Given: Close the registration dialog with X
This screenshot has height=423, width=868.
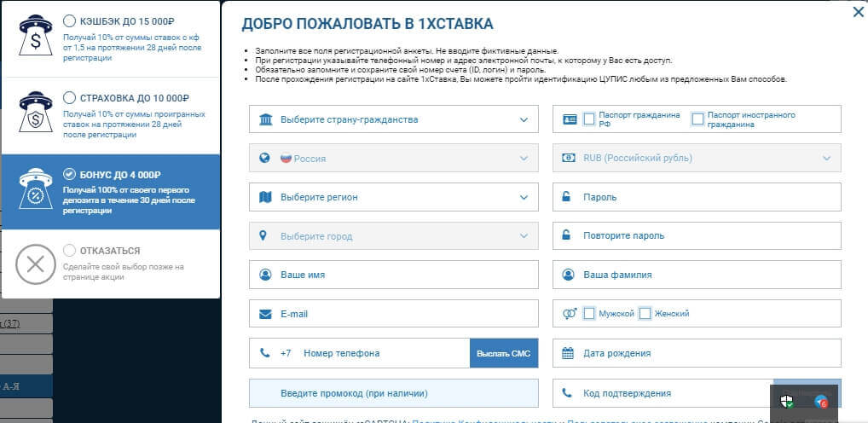Looking at the screenshot, I should 858,12.
